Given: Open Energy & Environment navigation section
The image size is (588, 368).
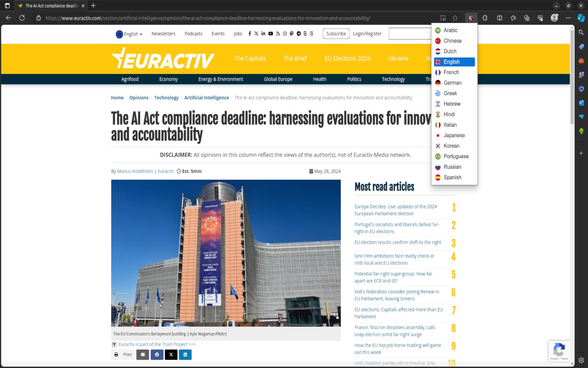Looking at the screenshot, I should pos(221,79).
